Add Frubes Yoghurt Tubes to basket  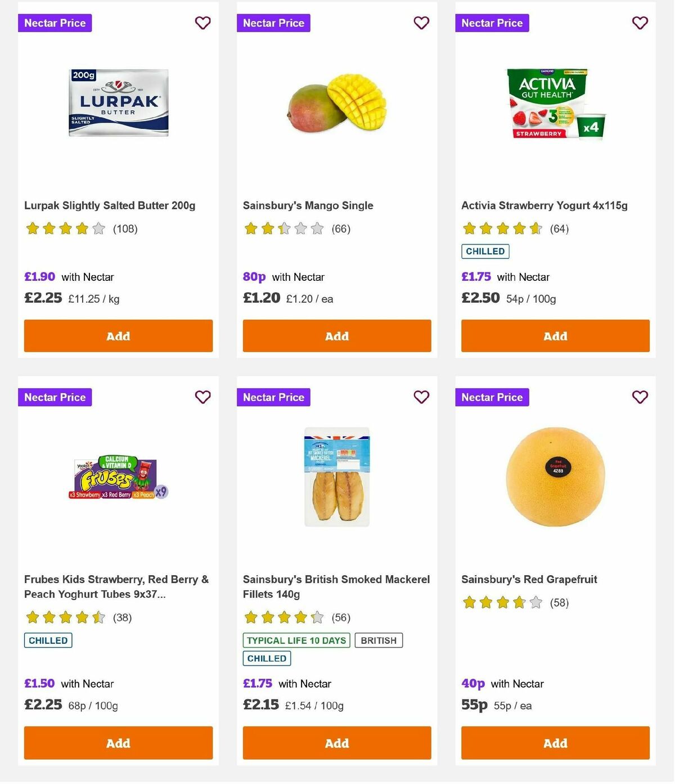[x=118, y=743]
